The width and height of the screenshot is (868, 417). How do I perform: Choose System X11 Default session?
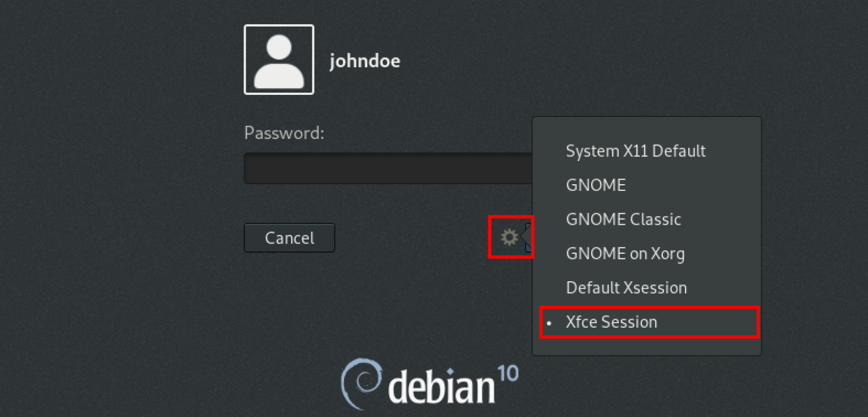(x=636, y=151)
